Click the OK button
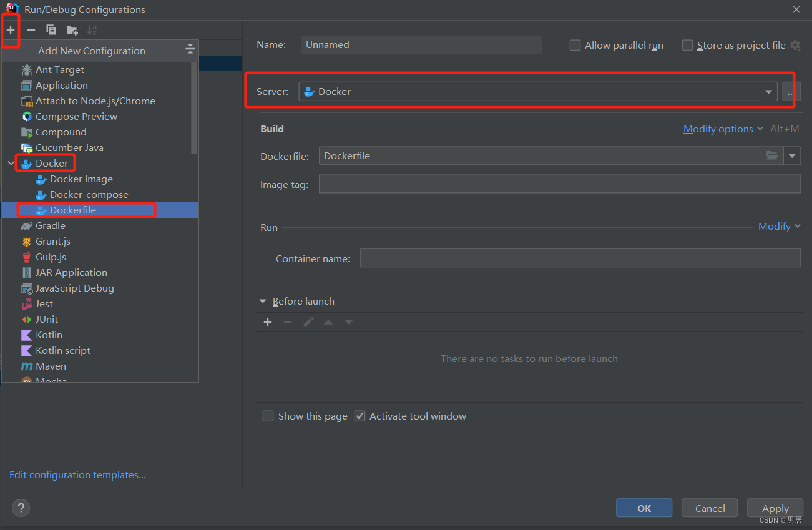The image size is (812, 530). pos(644,508)
